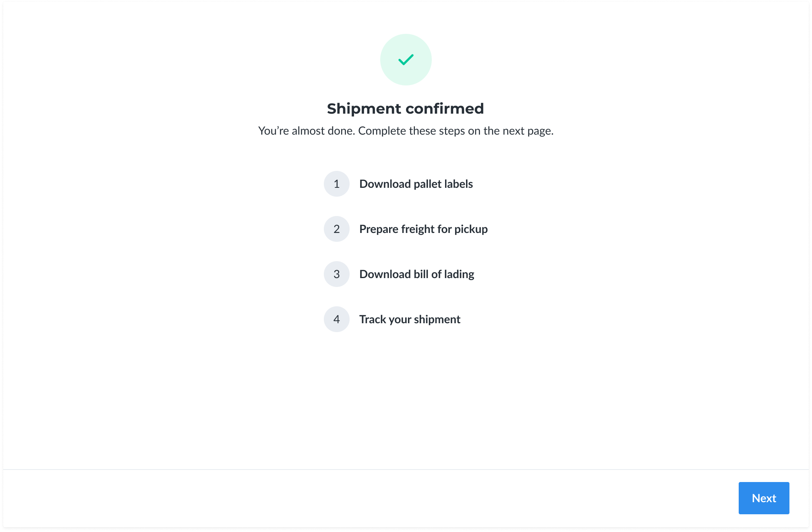This screenshot has height=532, width=812.
Task: Click the Shipment confirmed heading
Action: click(406, 109)
